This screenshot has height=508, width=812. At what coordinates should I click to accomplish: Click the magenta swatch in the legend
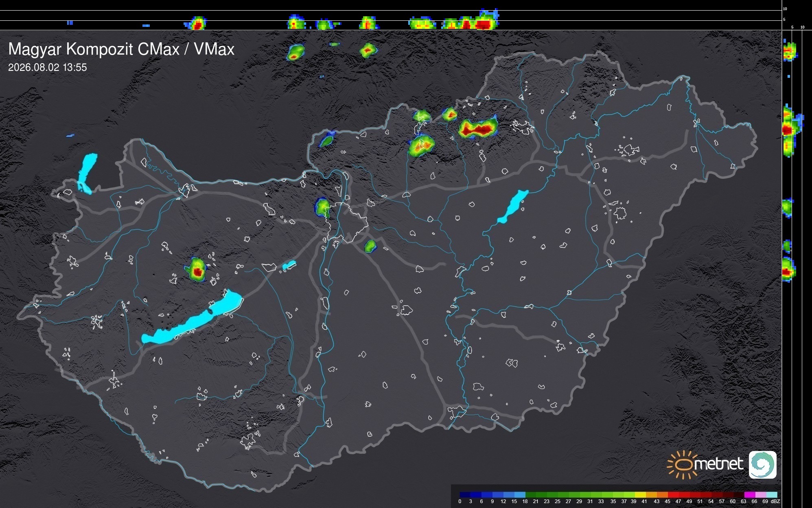pos(750,495)
